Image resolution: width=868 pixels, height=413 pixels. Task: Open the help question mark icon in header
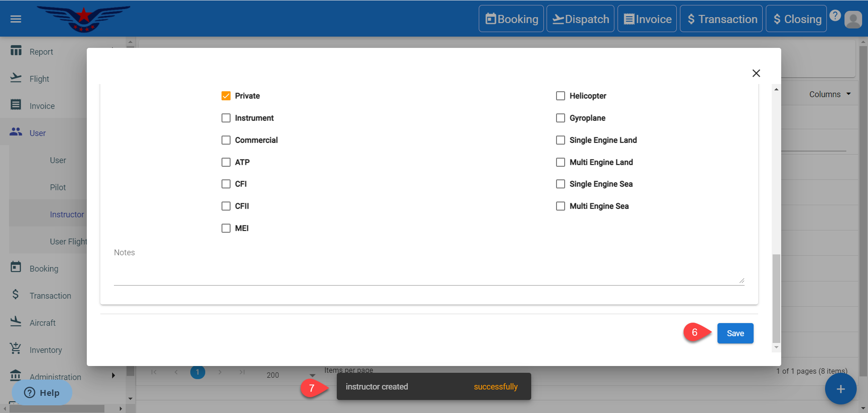tap(835, 15)
